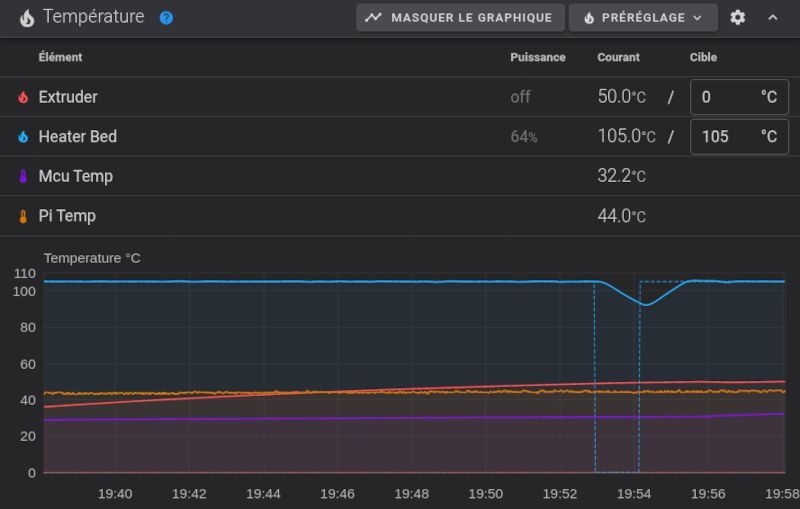Click the Heater Bed target field showing 105
The height and width of the screenshot is (509, 800).
point(739,137)
